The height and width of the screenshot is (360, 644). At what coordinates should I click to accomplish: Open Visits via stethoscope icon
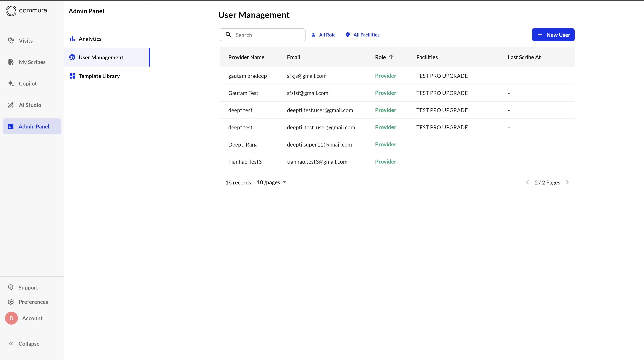click(x=11, y=40)
